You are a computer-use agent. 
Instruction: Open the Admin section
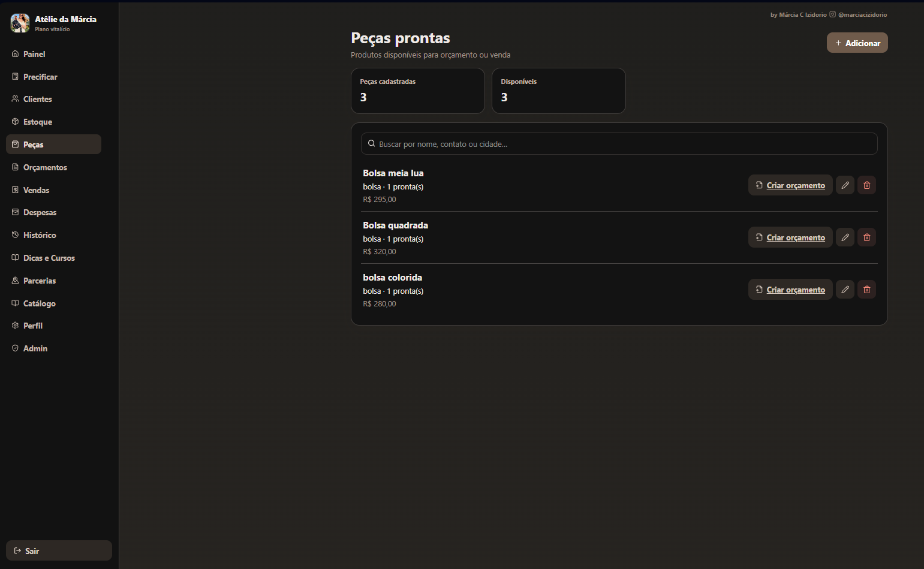(53, 348)
